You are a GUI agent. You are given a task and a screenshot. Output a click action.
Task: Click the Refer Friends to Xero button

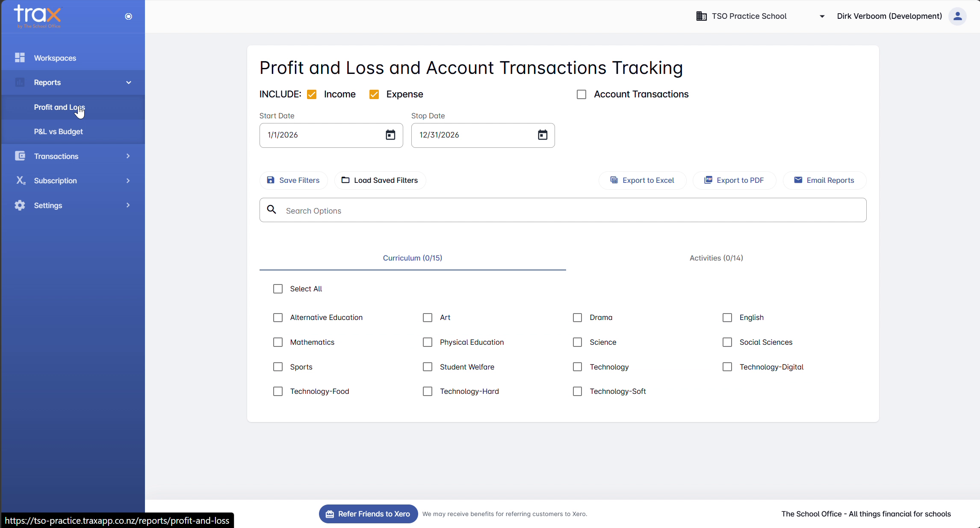[x=368, y=514]
